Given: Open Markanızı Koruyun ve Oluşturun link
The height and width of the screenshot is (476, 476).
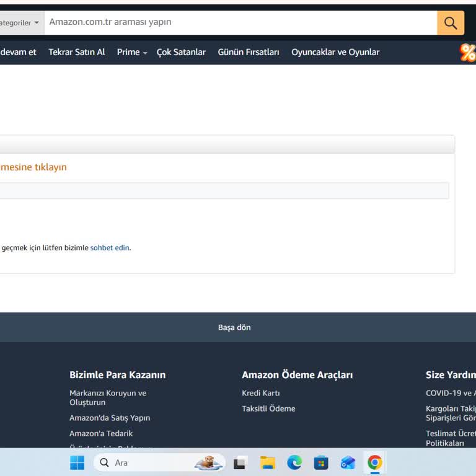Looking at the screenshot, I should click(x=108, y=398).
